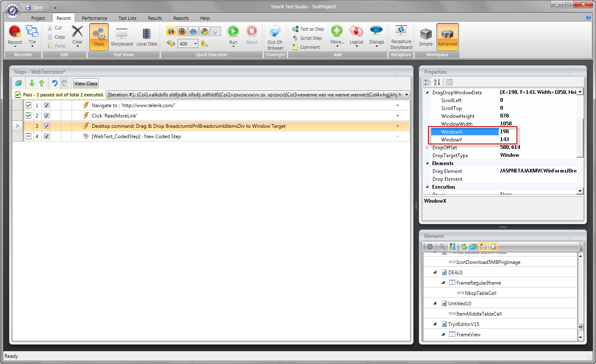Toggle enabled checkbox for step 4

pyautogui.click(x=46, y=136)
